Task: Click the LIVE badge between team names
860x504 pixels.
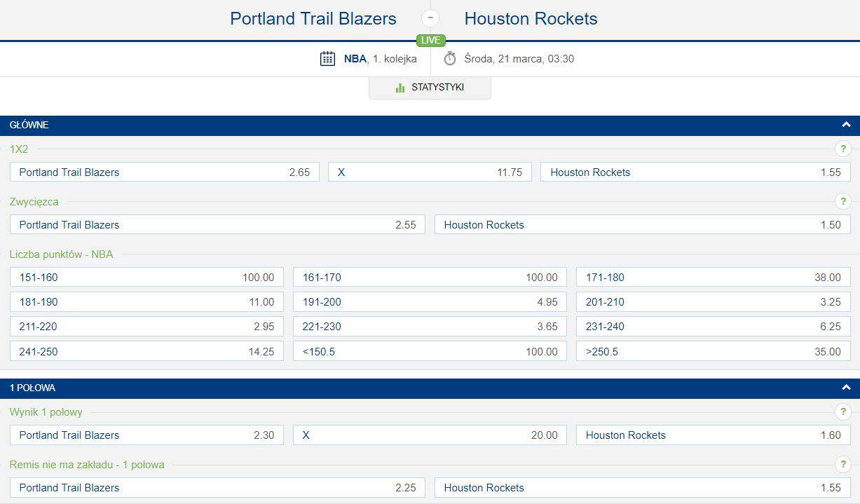Action: (430, 40)
